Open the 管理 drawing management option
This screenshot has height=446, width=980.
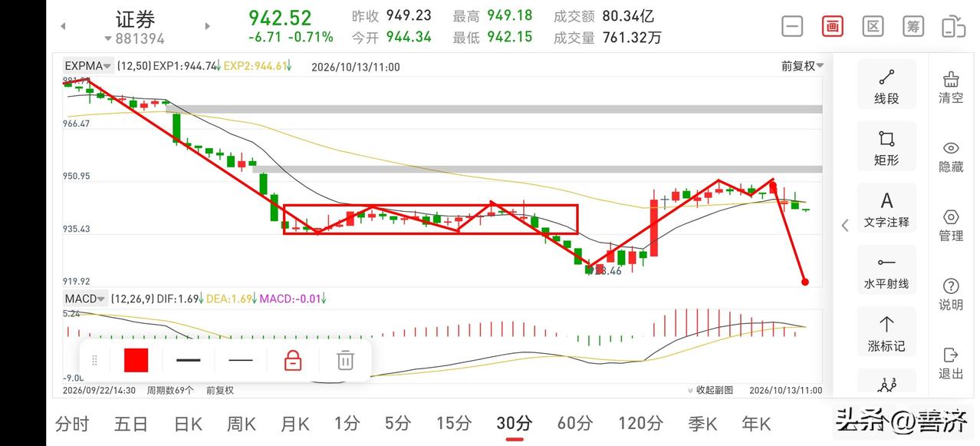[x=951, y=226]
